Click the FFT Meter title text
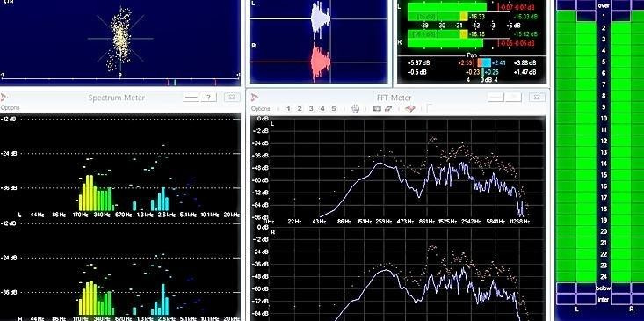 tap(394, 98)
